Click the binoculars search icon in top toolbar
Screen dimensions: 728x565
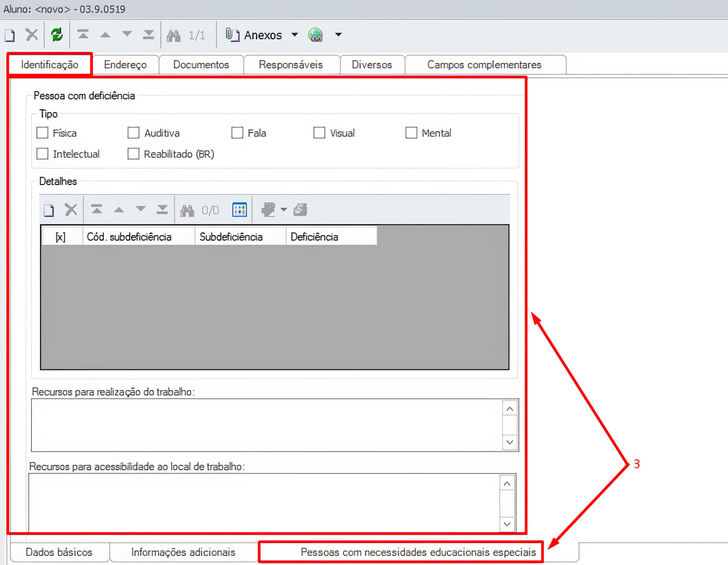[174, 35]
